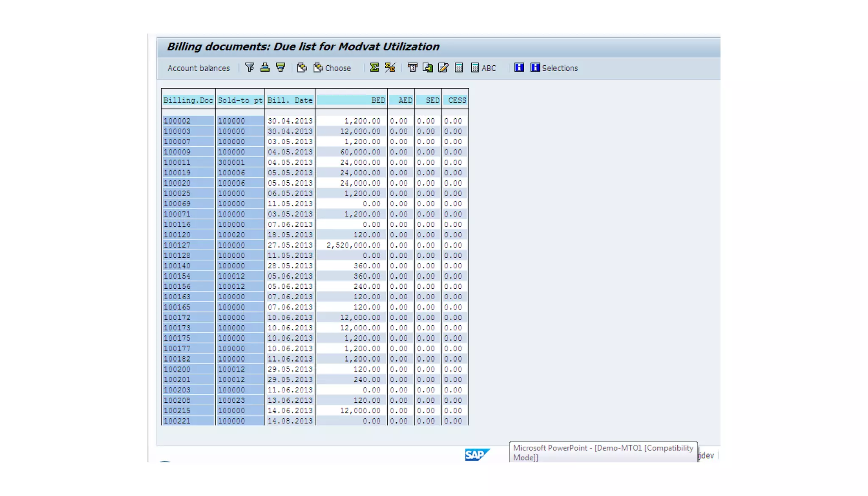Click the CESS column header
Image resolution: width=868 pixels, height=496 pixels.
[457, 100]
